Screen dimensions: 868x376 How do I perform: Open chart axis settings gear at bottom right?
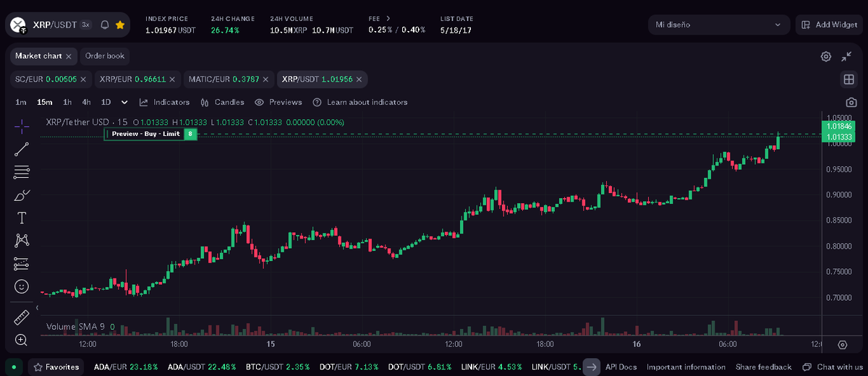[843, 345]
